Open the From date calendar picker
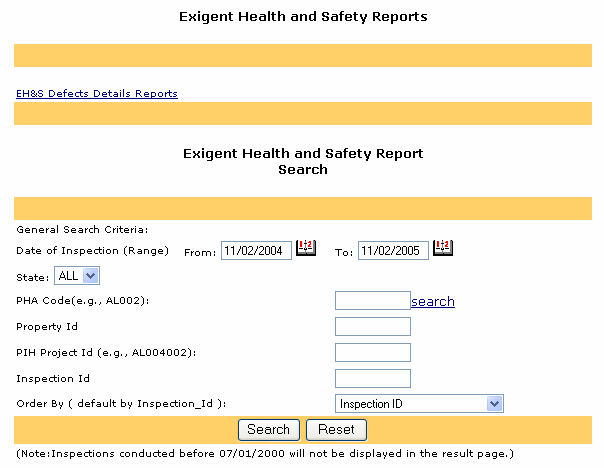The image size is (604, 468). click(306, 249)
